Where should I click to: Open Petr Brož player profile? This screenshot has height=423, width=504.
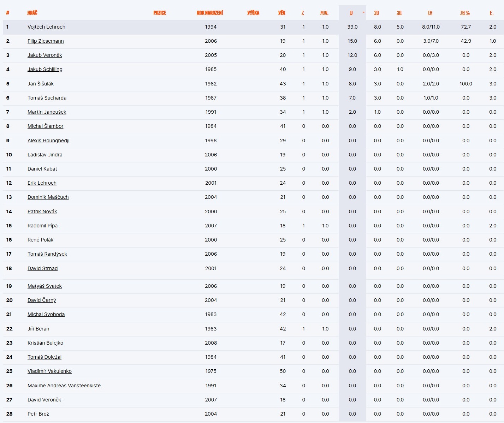pyautogui.click(x=38, y=414)
